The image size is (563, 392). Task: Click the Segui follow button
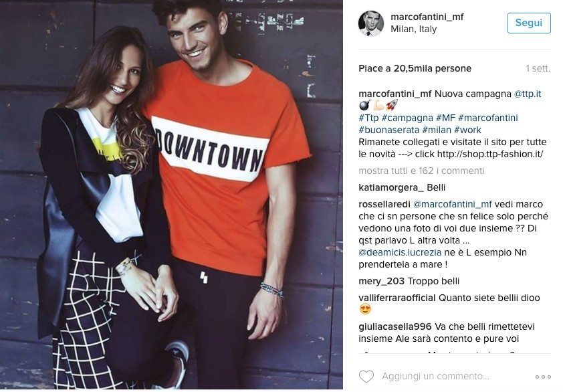[x=528, y=23]
